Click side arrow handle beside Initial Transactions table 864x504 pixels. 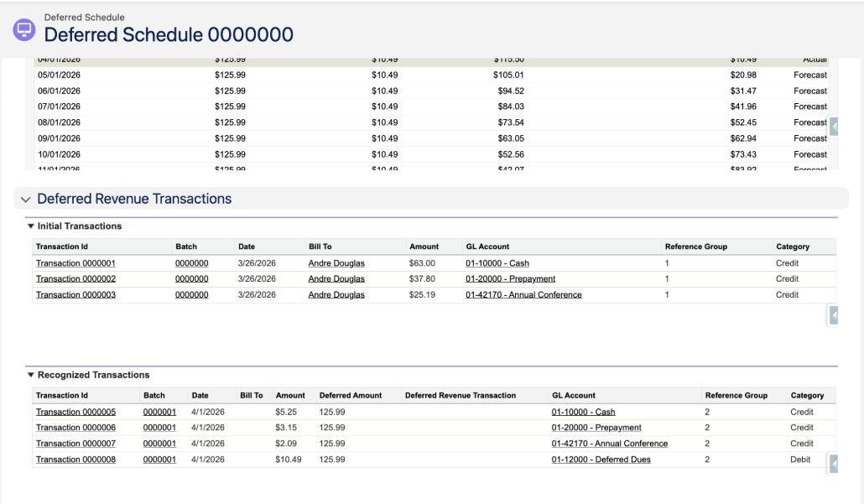[834, 315]
